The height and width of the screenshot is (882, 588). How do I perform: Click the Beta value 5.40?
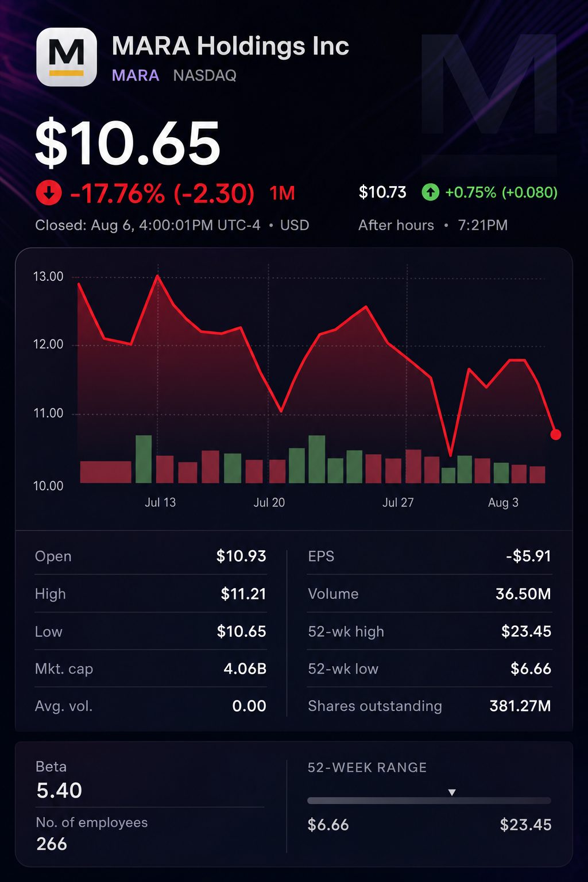pos(59,791)
